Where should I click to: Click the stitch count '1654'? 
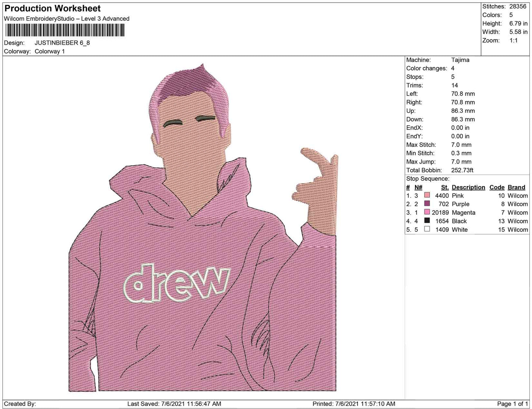442,221
